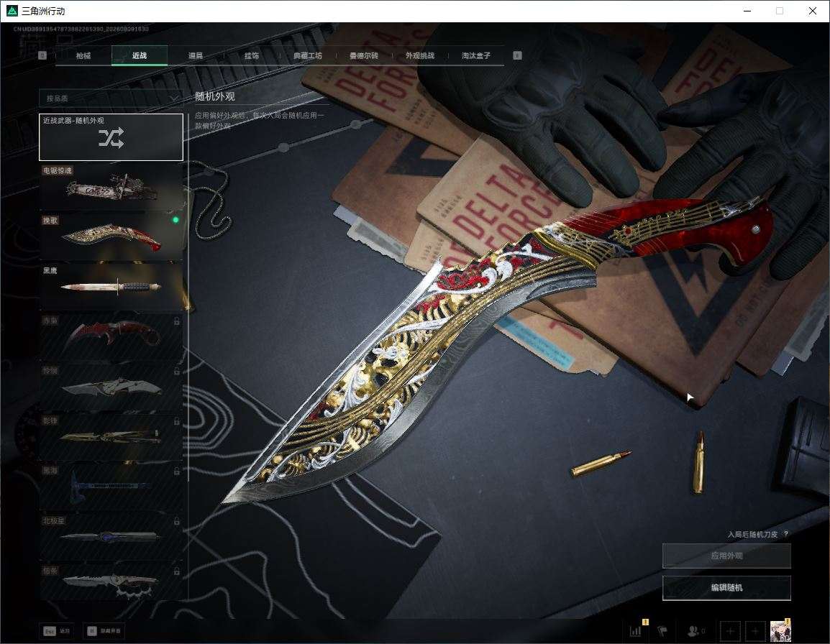Select the locked 影锋 gold blade skin
The width and height of the screenshot is (830, 644).
coord(111,437)
